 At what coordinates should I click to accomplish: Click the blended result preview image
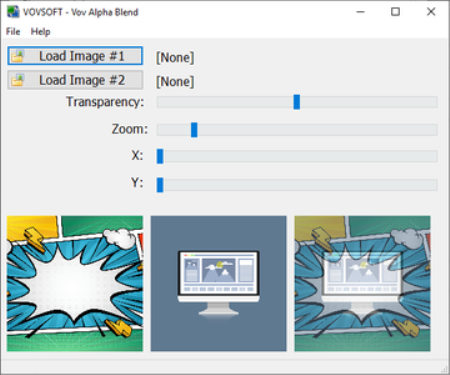[362, 284]
